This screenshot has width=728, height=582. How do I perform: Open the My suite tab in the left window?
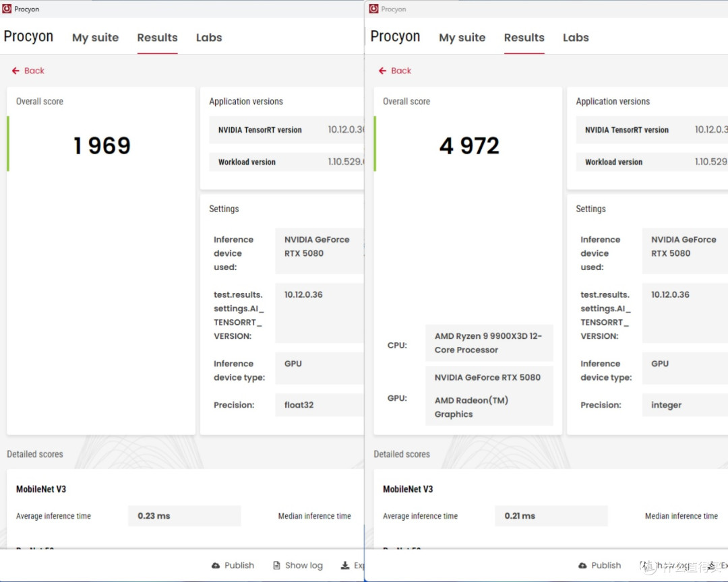pyautogui.click(x=95, y=38)
